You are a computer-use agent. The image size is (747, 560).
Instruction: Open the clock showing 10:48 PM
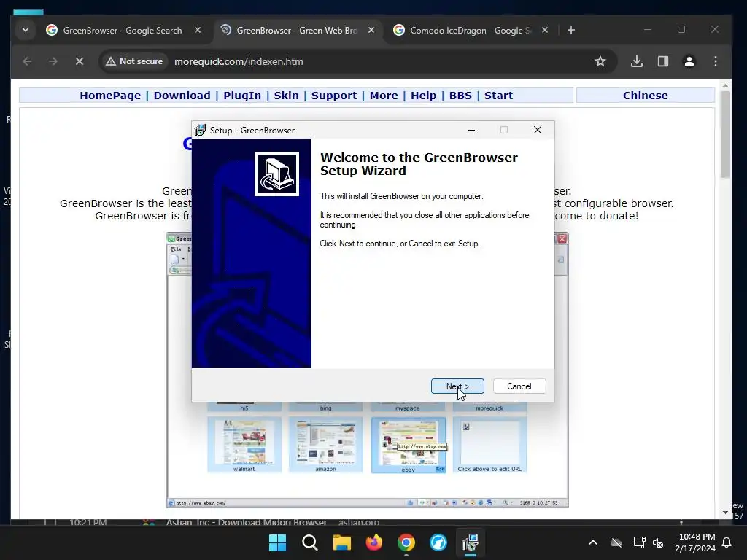click(695, 542)
